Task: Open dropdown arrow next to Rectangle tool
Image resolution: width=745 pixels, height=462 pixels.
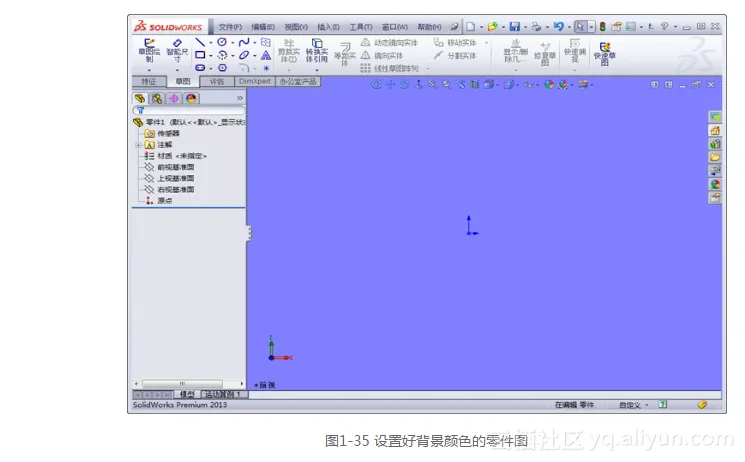Action: click(x=210, y=56)
